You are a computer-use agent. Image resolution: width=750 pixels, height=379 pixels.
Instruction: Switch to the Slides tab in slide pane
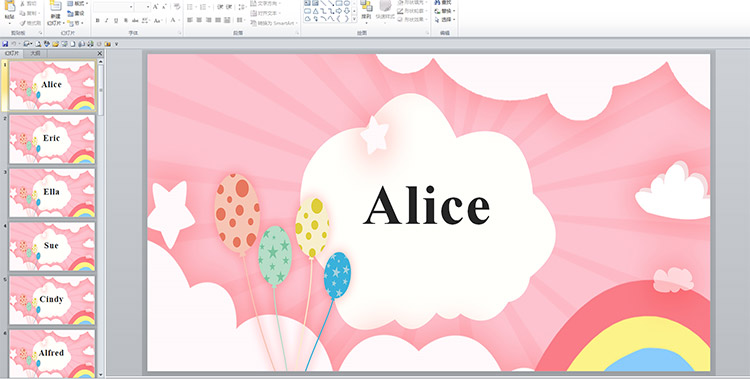(12, 54)
